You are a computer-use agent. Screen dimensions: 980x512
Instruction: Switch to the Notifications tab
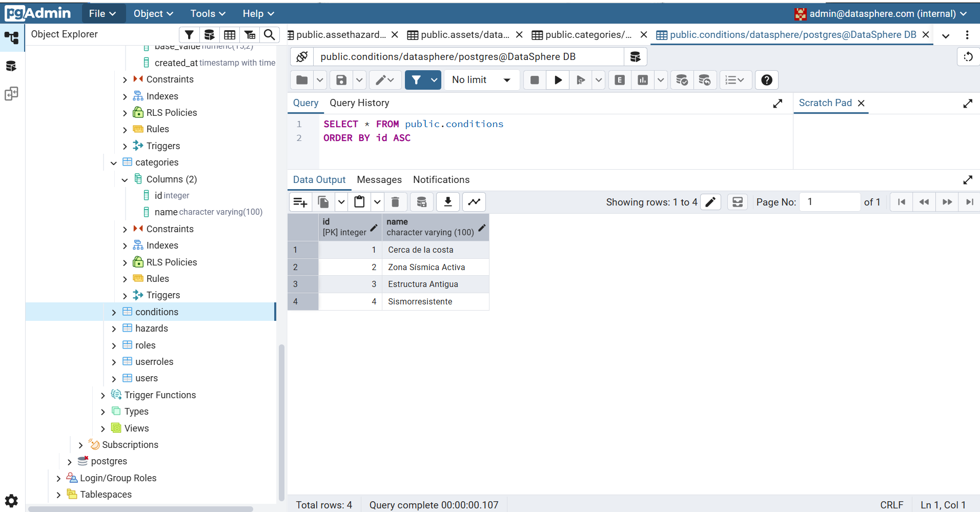[x=441, y=180]
